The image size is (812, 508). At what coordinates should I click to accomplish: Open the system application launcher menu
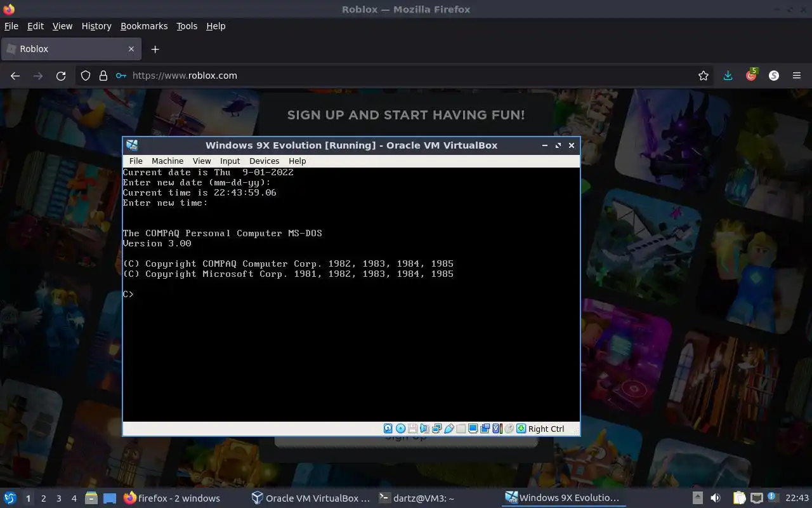(x=10, y=498)
